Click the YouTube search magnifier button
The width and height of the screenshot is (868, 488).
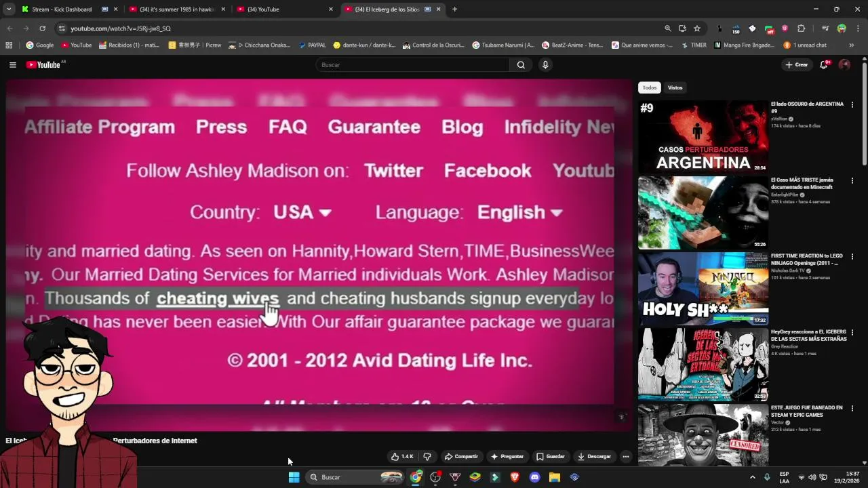521,65
